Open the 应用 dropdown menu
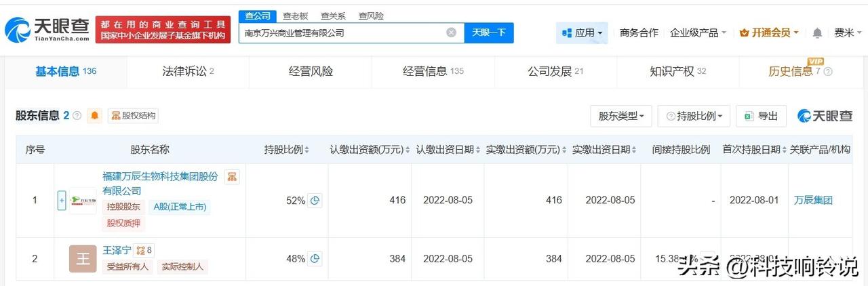The height and width of the screenshot is (286, 868). pos(582,33)
